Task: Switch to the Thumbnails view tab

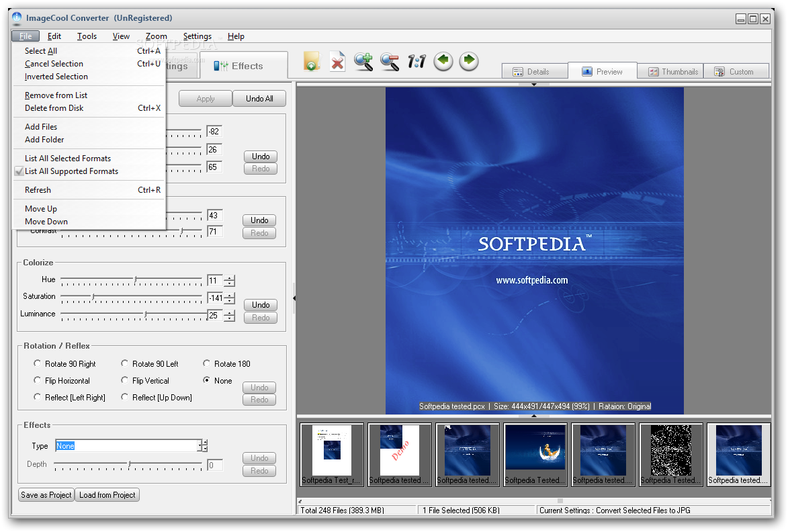Action: [x=672, y=72]
